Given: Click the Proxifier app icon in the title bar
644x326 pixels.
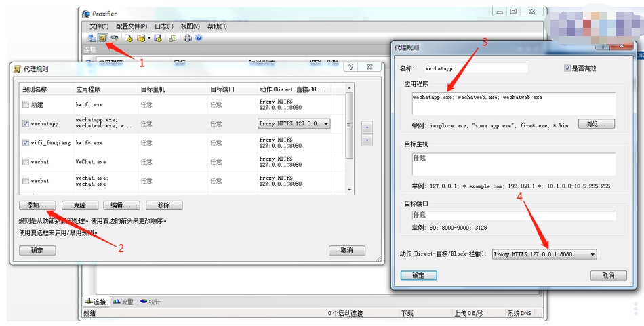Looking at the screenshot, I should point(86,14).
